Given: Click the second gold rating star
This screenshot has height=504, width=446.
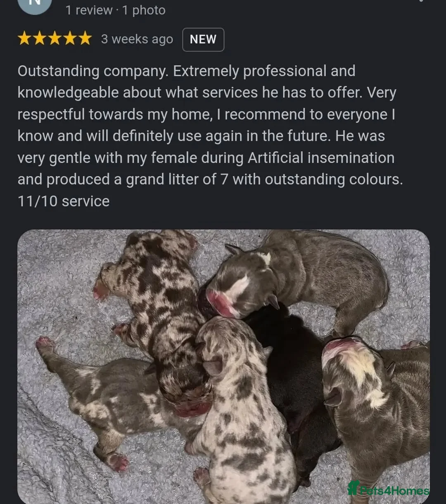Looking at the screenshot, I should coord(40,38).
